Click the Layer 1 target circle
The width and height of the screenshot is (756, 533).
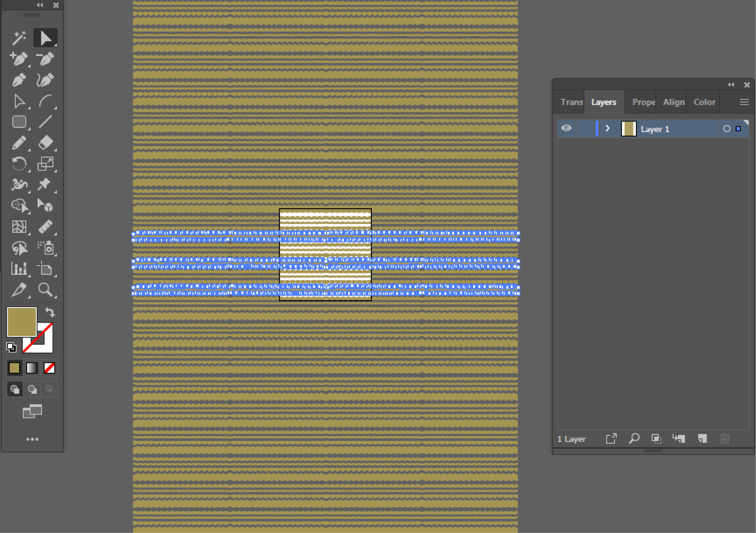[x=727, y=129]
